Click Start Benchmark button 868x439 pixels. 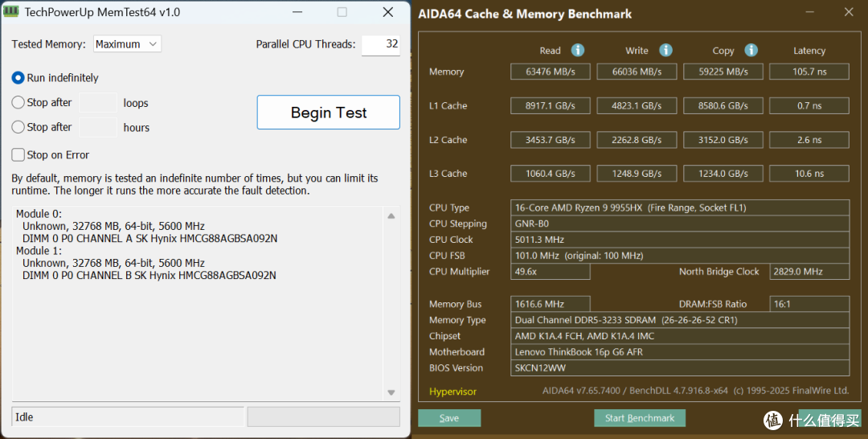[640, 418]
